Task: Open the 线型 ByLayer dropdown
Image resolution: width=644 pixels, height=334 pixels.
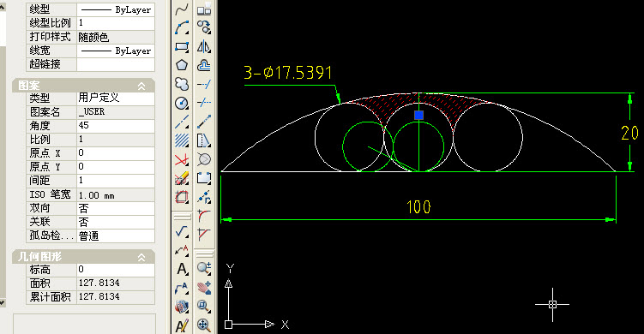Action: pos(116,9)
